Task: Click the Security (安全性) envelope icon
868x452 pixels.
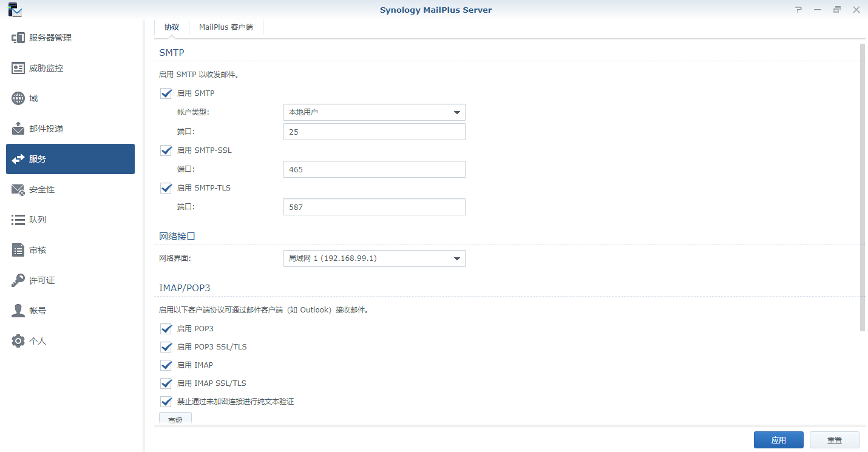Action: [x=18, y=189]
